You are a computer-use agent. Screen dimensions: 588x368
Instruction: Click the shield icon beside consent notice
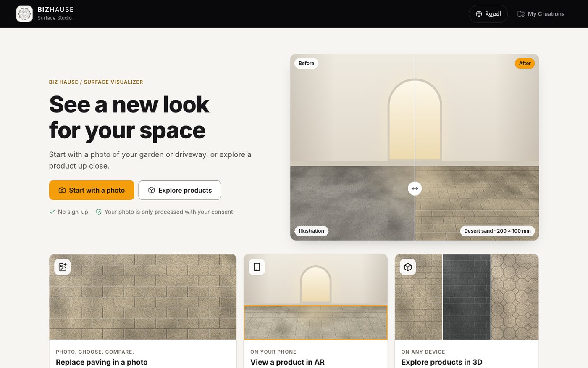99,212
